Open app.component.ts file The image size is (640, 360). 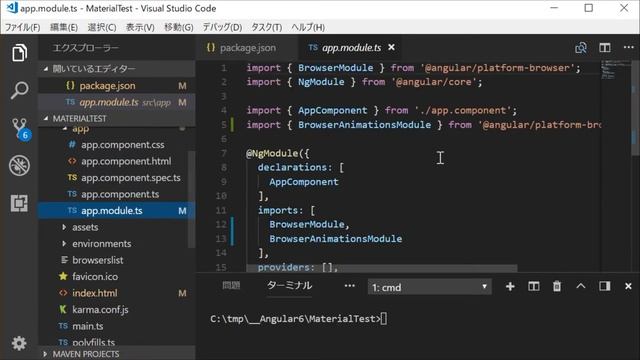coord(120,194)
